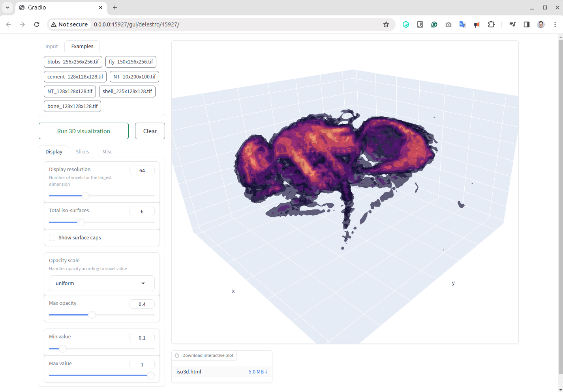Click the browser address bar URL

coord(137,24)
